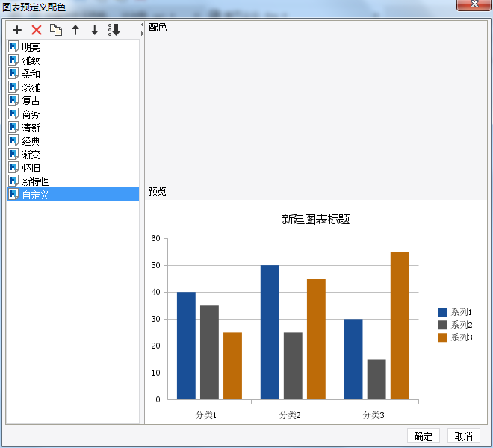Click the 系列2 gray legend swatch
493x448 pixels.
pos(442,325)
